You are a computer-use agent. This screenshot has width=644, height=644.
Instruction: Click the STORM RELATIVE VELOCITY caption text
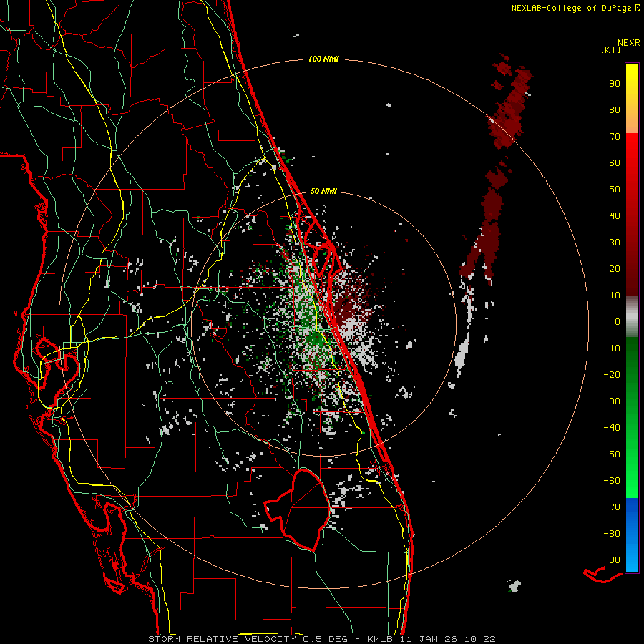pos(222,639)
